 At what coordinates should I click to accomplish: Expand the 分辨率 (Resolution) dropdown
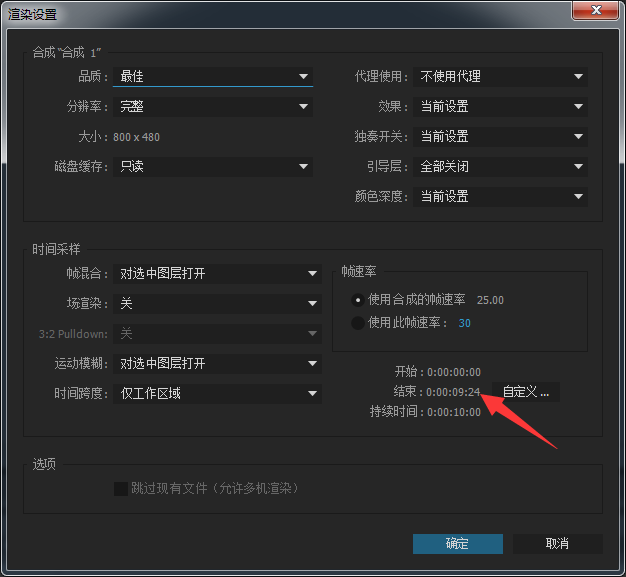214,106
